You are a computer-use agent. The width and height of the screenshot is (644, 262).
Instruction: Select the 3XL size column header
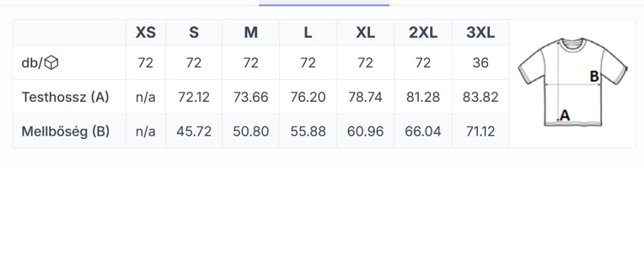[x=480, y=33]
